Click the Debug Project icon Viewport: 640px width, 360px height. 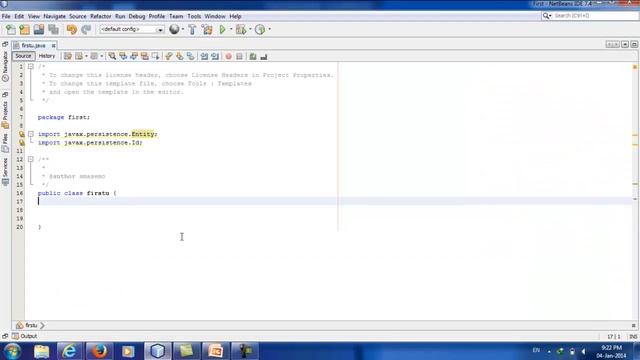241,29
